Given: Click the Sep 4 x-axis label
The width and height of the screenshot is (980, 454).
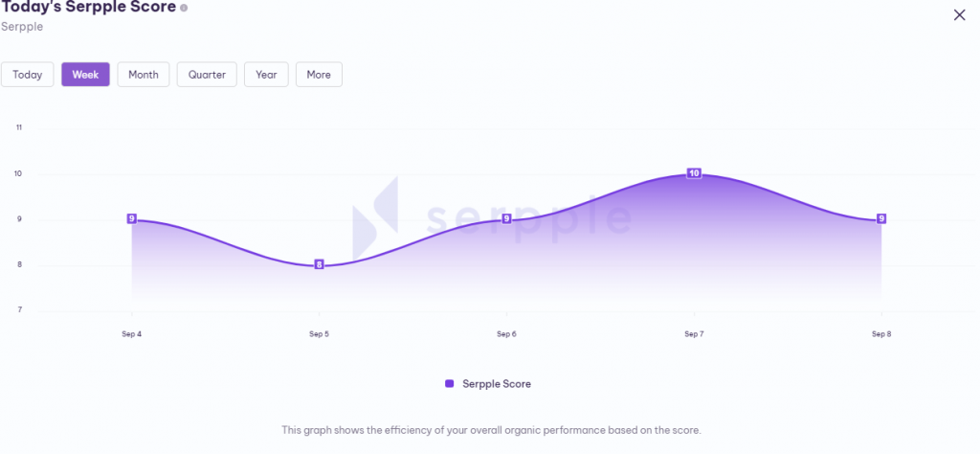Looking at the screenshot, I should pos(132,334).
